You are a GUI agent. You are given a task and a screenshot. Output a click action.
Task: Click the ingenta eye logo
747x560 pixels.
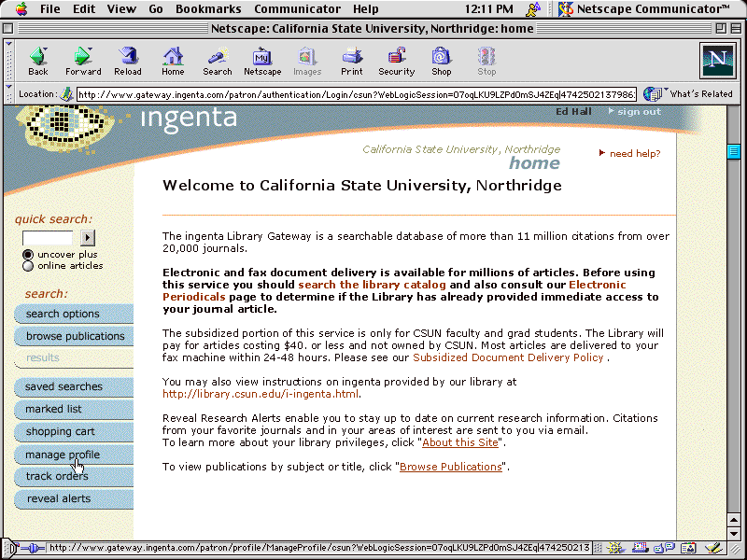(x=66, y=125)
